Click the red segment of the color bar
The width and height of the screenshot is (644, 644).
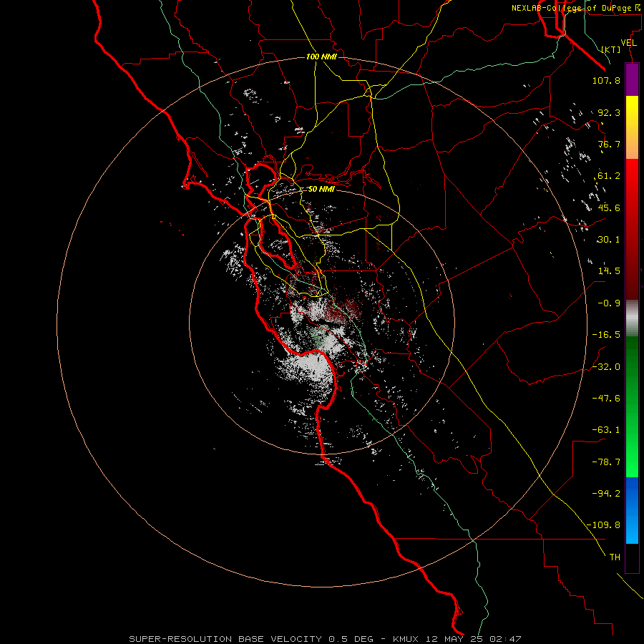(x=632, y=229)
